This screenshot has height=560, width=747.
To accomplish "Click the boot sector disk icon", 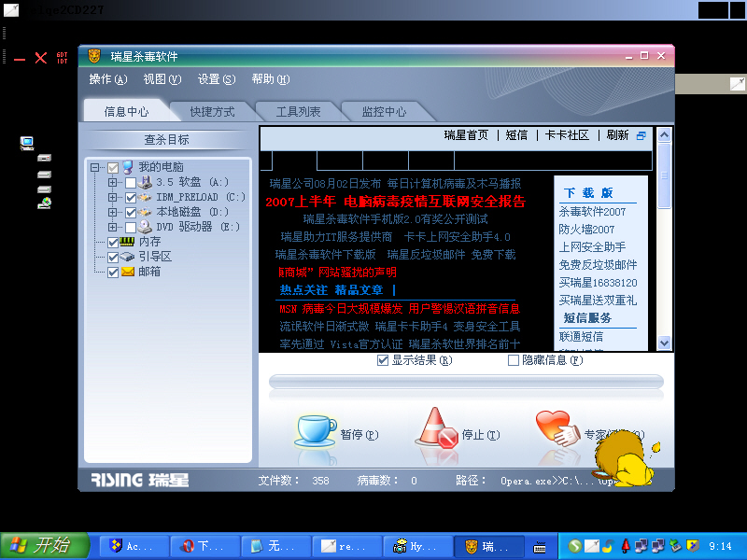I will tap(127, 256).
